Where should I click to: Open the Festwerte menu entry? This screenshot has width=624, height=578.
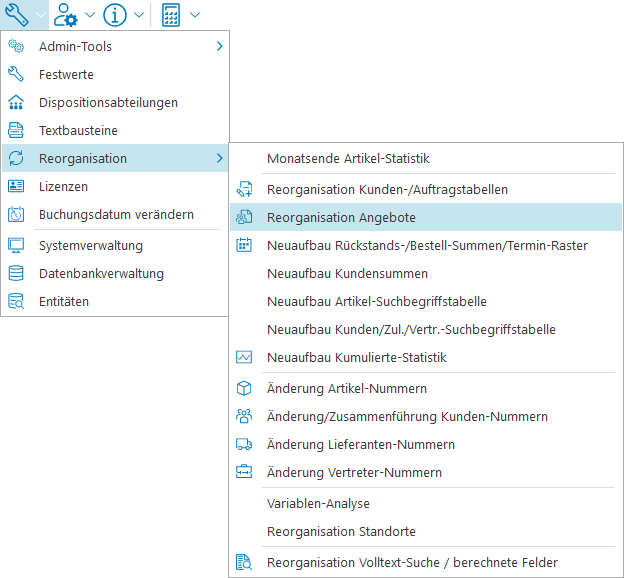click(66, 74)
